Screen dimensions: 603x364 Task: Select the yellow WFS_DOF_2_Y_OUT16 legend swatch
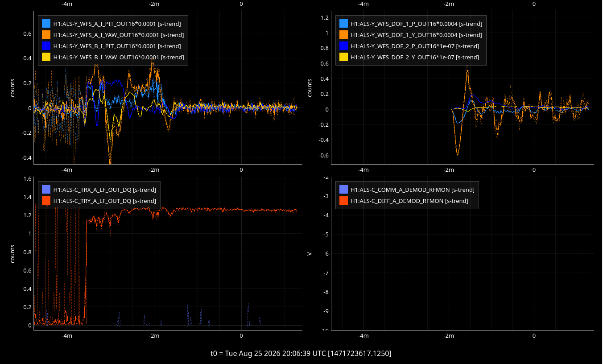pyautogui.click(x=343, y=57)
